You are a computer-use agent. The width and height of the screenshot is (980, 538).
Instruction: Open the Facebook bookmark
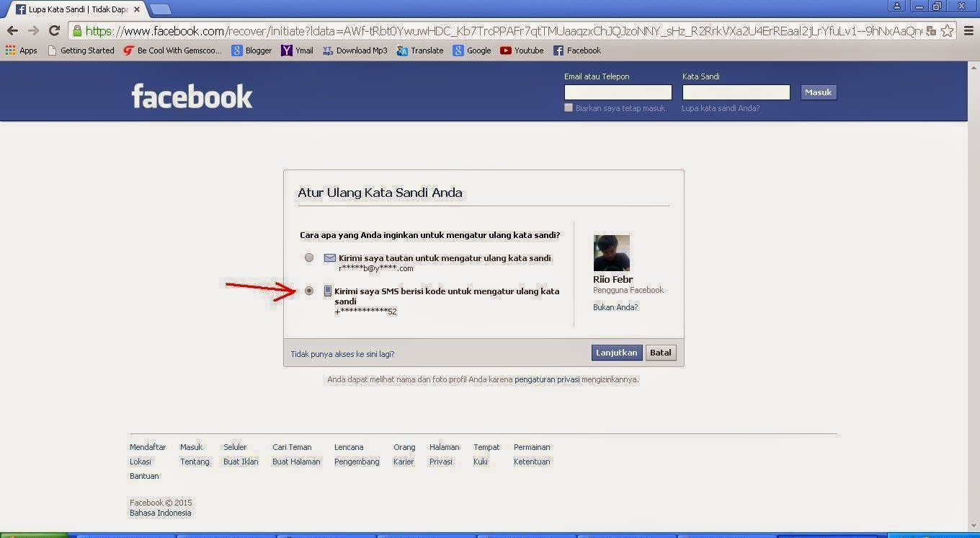[x=577, y=50]
